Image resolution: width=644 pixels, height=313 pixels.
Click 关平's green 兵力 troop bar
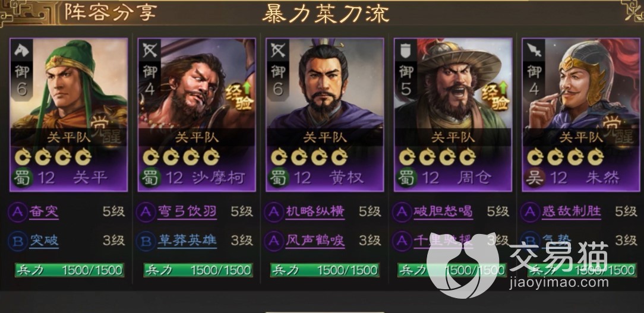click(x=70, y=270)
